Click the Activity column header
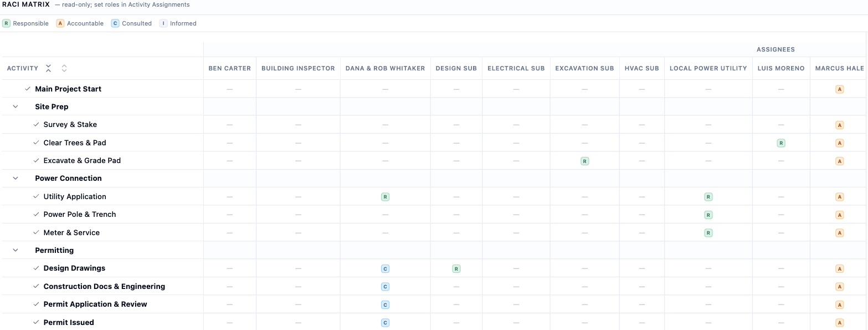Viewport: 868px width, 330px height. coord(23,68)
